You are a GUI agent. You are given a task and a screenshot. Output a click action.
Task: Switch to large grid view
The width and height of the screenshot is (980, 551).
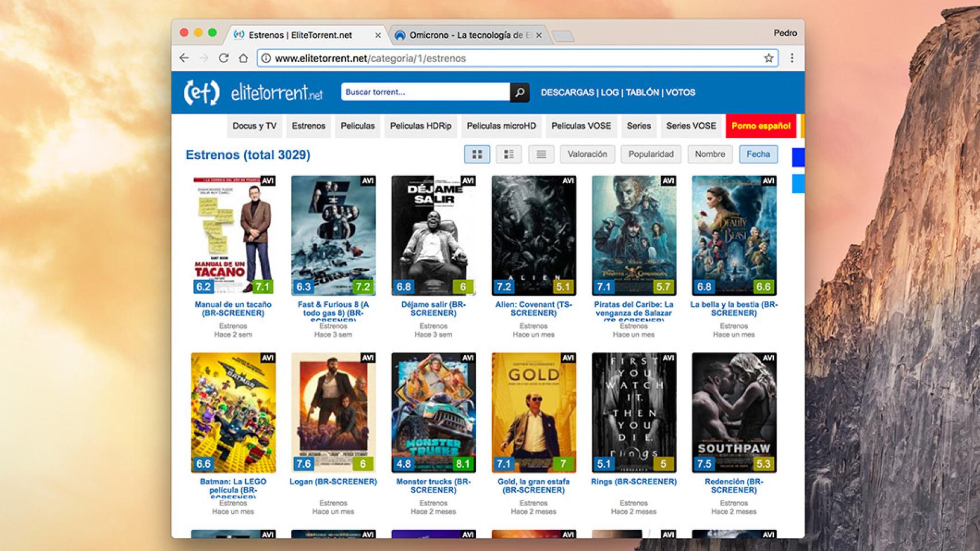pyautogui.click(x=477, y=154)
